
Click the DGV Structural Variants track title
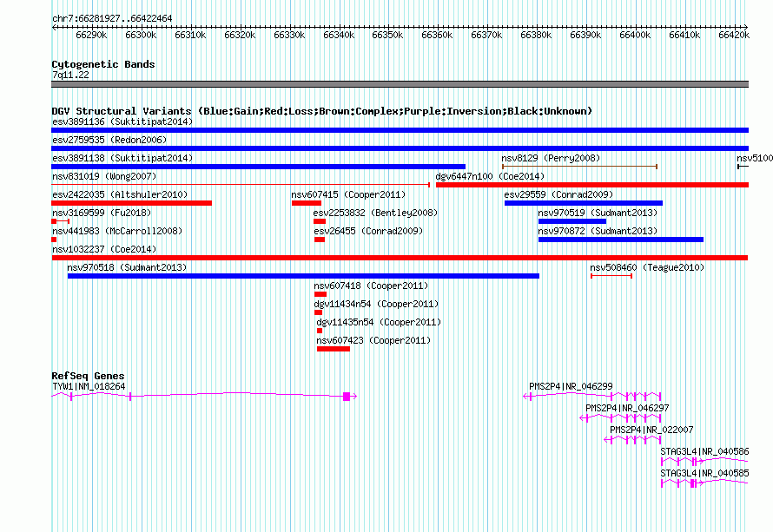[322, 111]
